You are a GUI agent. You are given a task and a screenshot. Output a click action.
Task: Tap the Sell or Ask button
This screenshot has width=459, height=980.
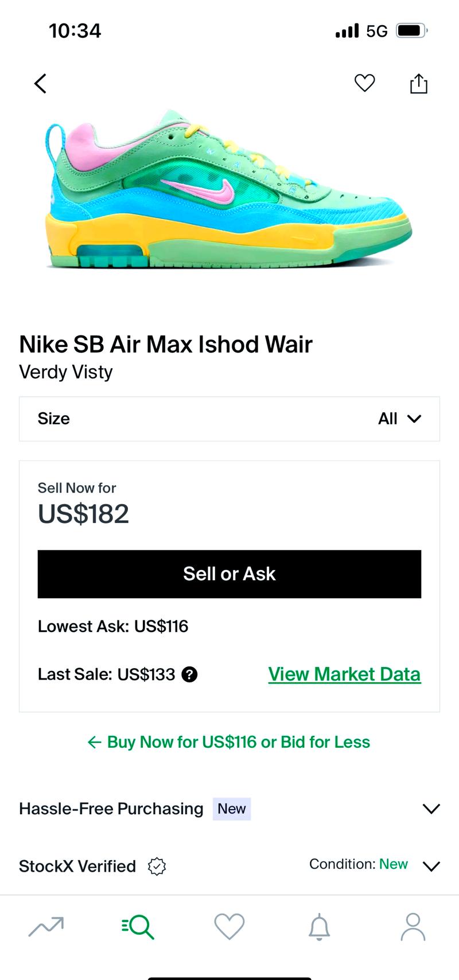(x=229, y=574)
